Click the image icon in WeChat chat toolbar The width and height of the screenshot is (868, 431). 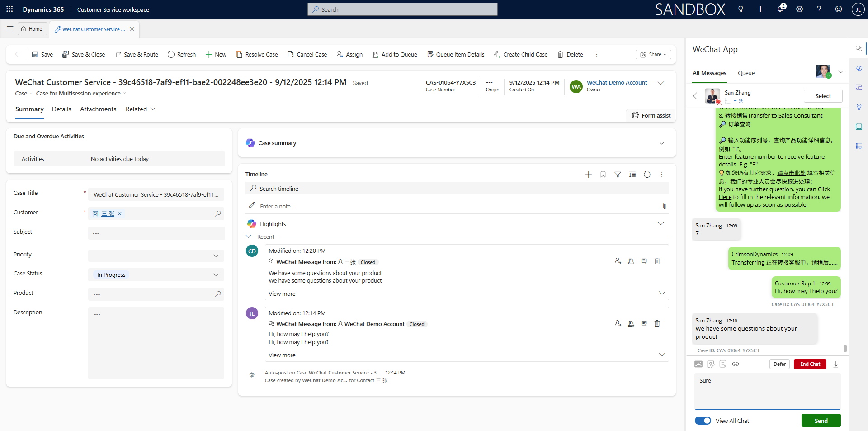tap(698, 364)
